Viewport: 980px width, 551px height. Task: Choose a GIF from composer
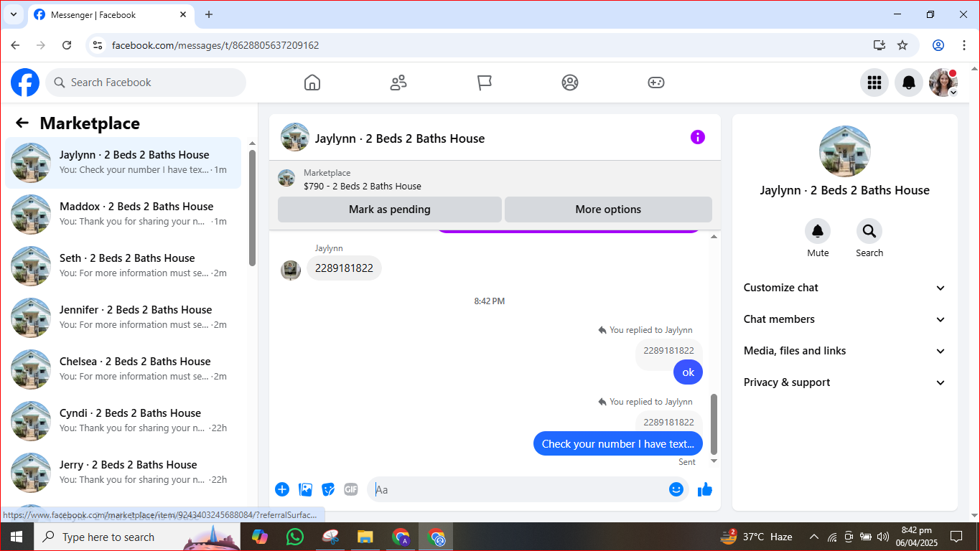351,489
